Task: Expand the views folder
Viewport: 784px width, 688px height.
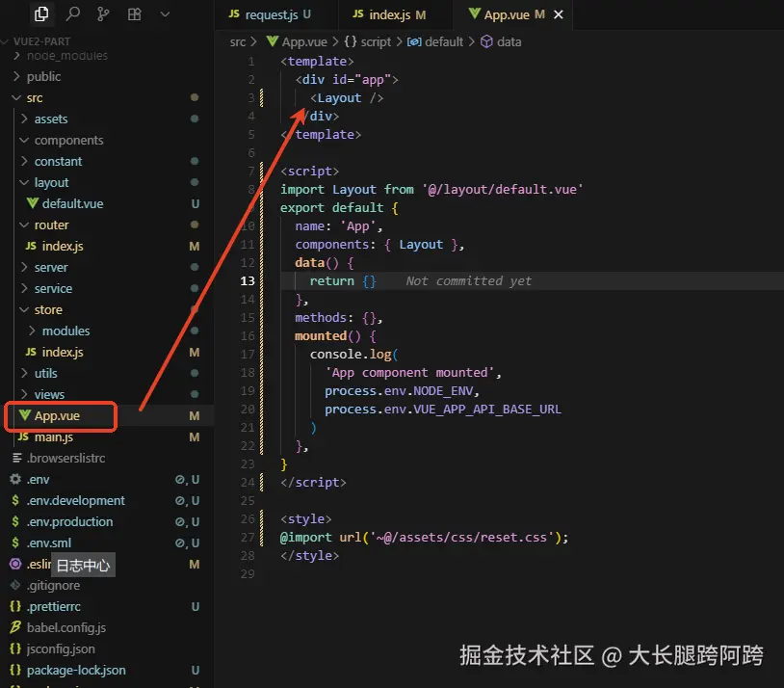Action: [x=49, y=394]
